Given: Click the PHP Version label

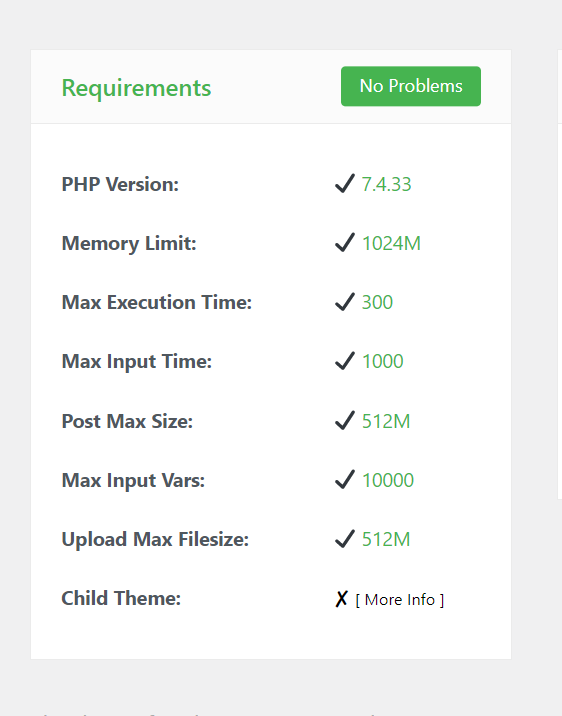Looking at the screenshot, I should click(120, 184).
